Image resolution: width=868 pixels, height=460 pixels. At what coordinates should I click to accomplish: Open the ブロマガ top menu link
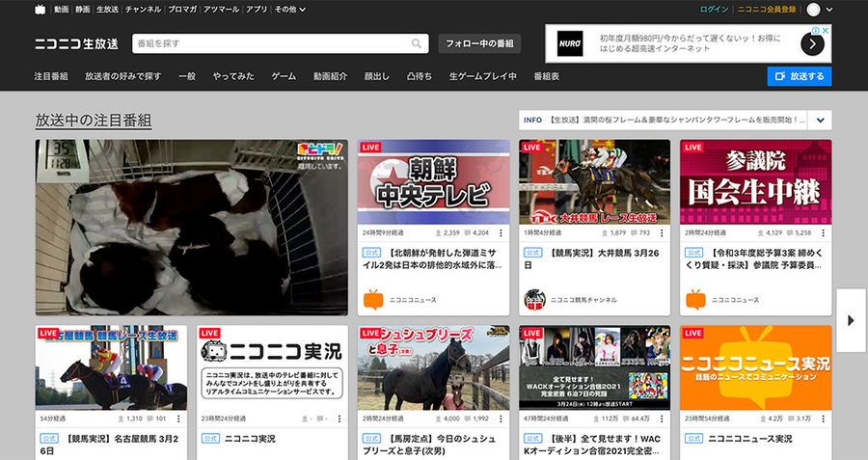tap(182, 10)
